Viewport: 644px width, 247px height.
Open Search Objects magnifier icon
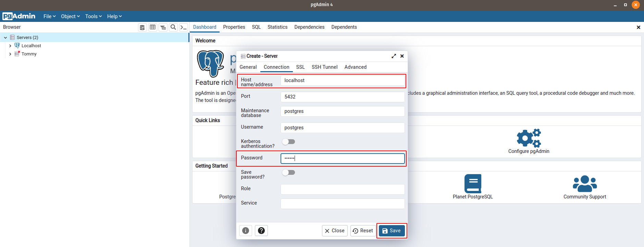point(173,27)
